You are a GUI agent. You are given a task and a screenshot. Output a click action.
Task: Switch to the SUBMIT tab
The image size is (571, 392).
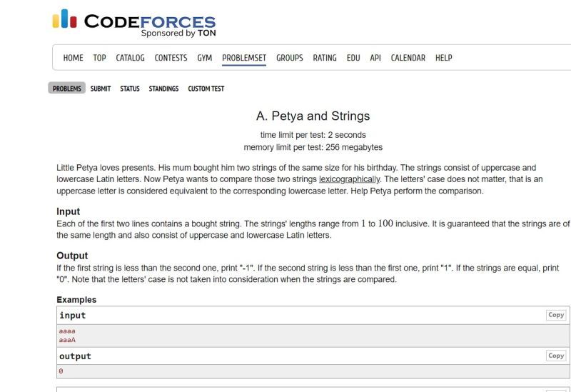101,89
